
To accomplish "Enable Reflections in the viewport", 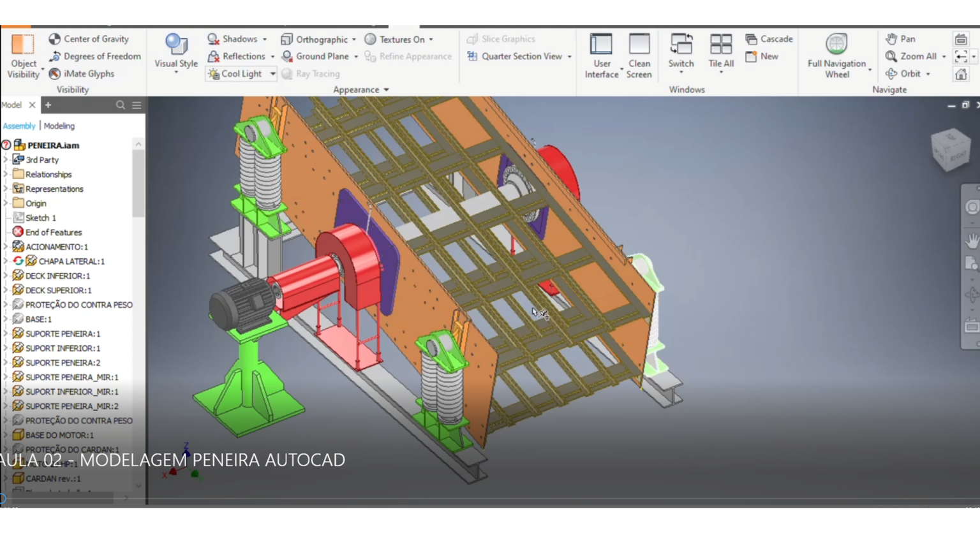I will [237, 56].
